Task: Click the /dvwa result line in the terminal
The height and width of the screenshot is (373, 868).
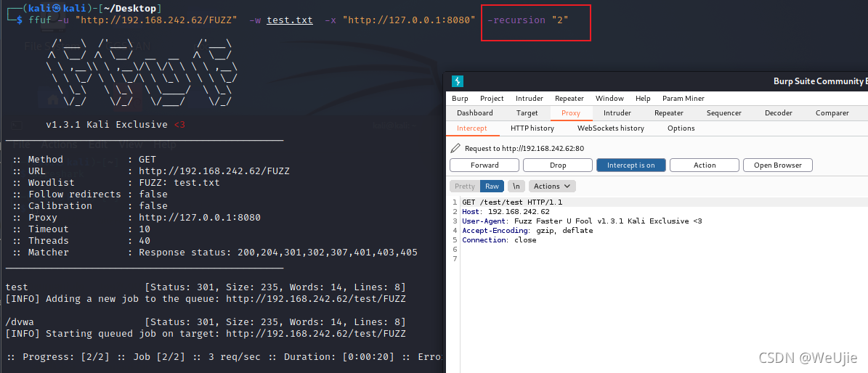Action: point(206,322)
